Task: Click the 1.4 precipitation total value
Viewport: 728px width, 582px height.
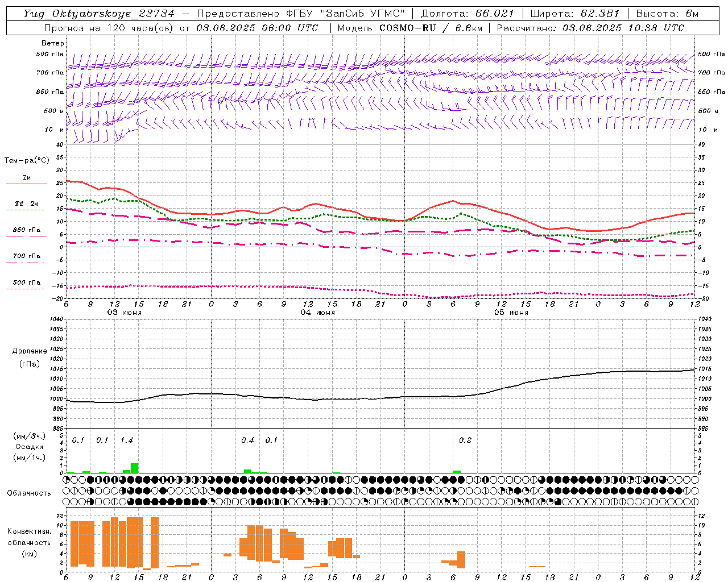Action: [x=126, y=440]
